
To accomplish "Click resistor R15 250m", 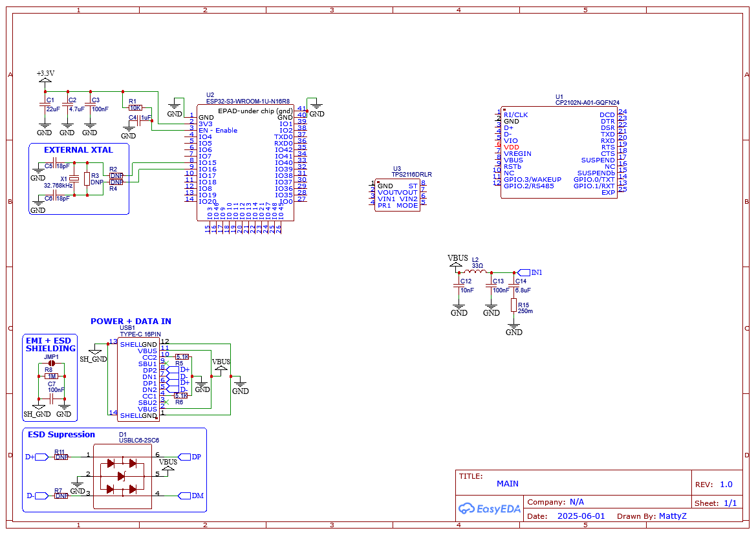I will click(x=514, y=305).
